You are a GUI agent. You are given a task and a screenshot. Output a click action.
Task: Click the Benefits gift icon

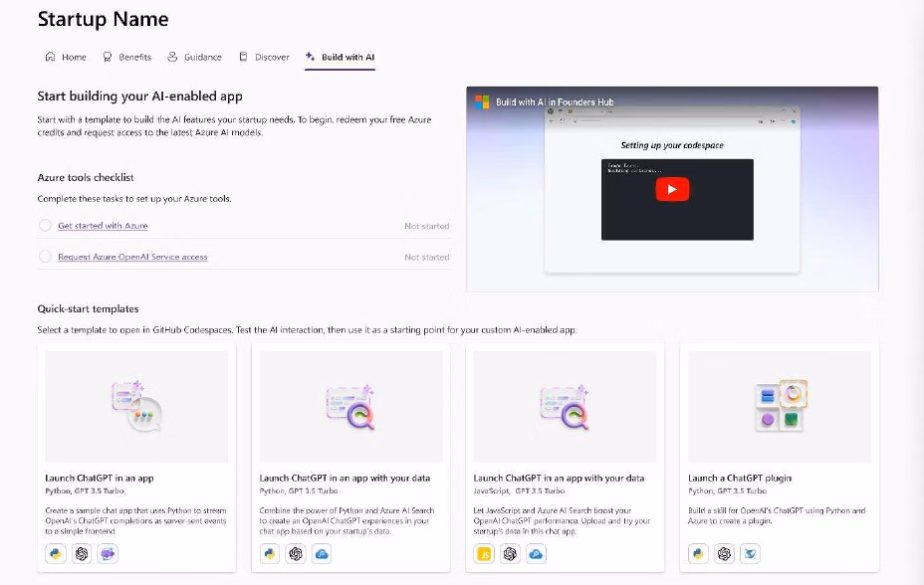[106, 57]
